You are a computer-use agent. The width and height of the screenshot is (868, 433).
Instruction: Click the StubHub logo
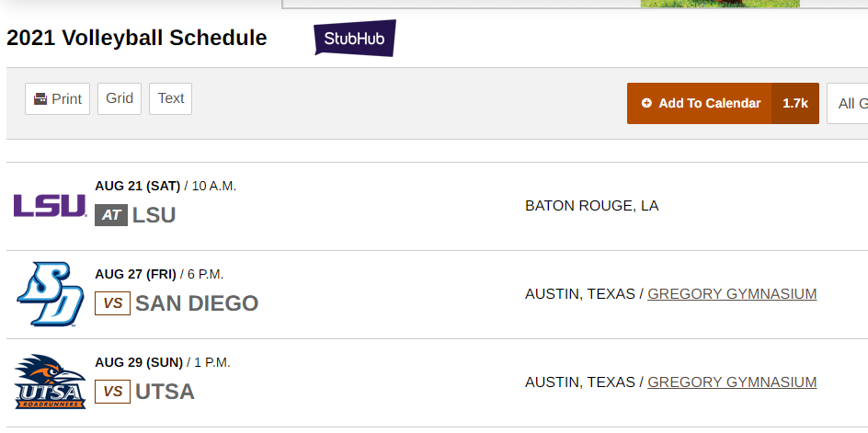click(x=354, y=39)
